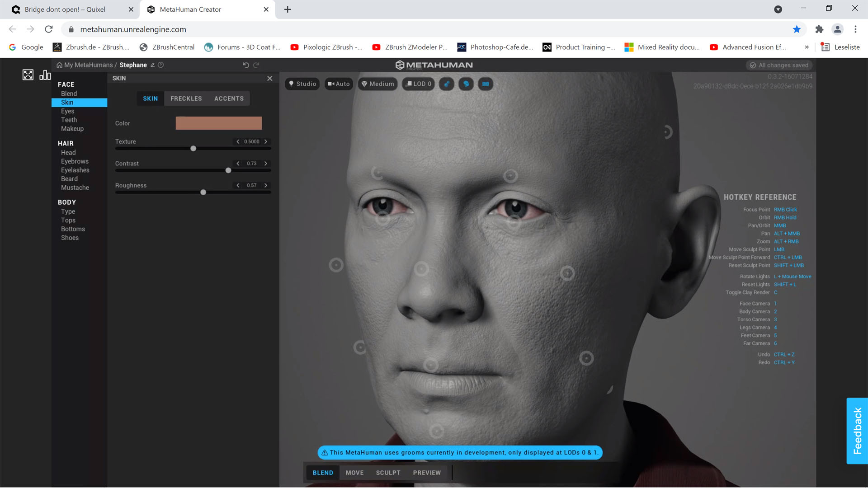Show more bookmarks chevron
Image resolution: width=868 pixels, height=488 pixels.
(x=807, y=47)
